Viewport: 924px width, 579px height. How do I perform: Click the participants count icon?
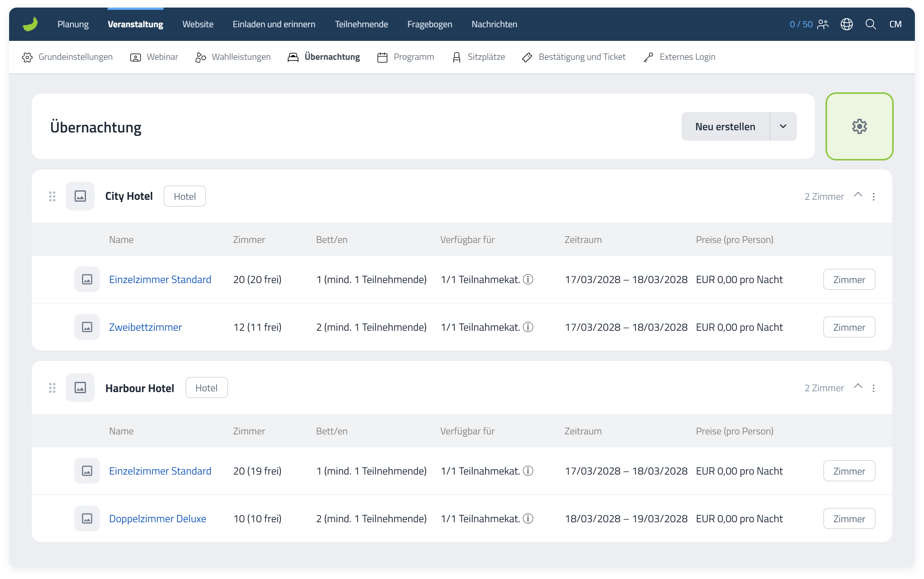[x=823, y=24]
